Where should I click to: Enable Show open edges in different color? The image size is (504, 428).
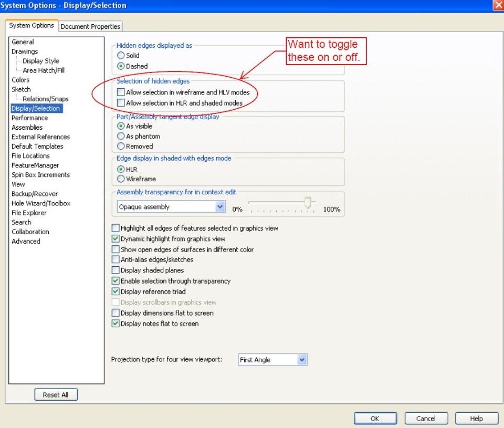coord(115,249)
